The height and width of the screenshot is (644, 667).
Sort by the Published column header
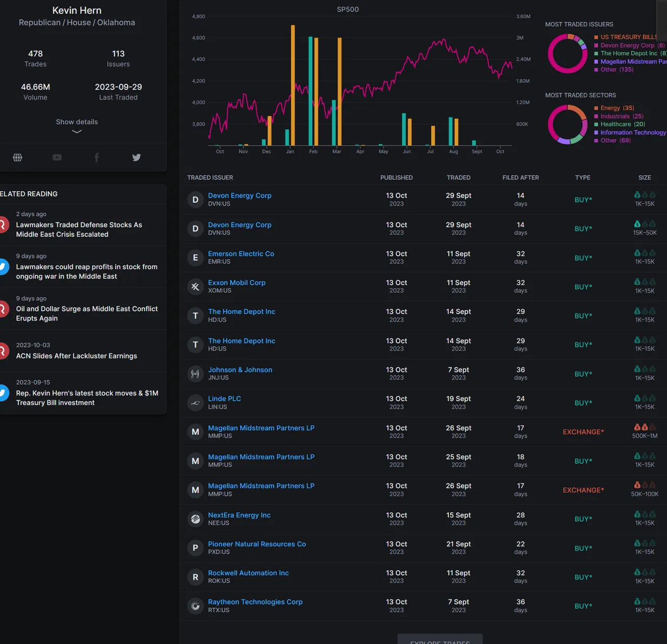click(x=396, y=178)
